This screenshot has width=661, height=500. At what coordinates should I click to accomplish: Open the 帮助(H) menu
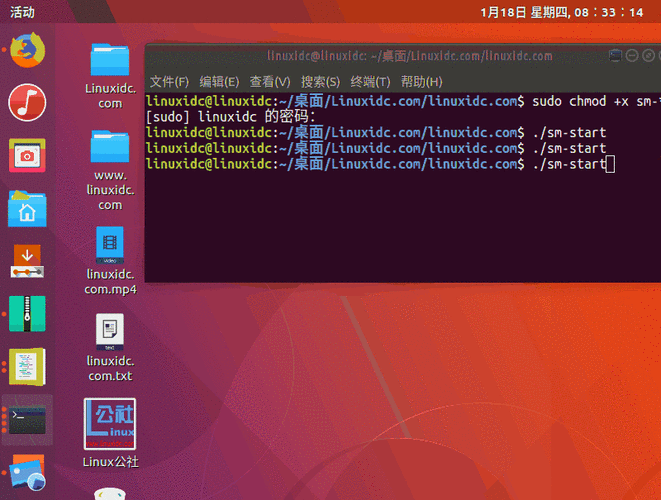pos(422,81)
